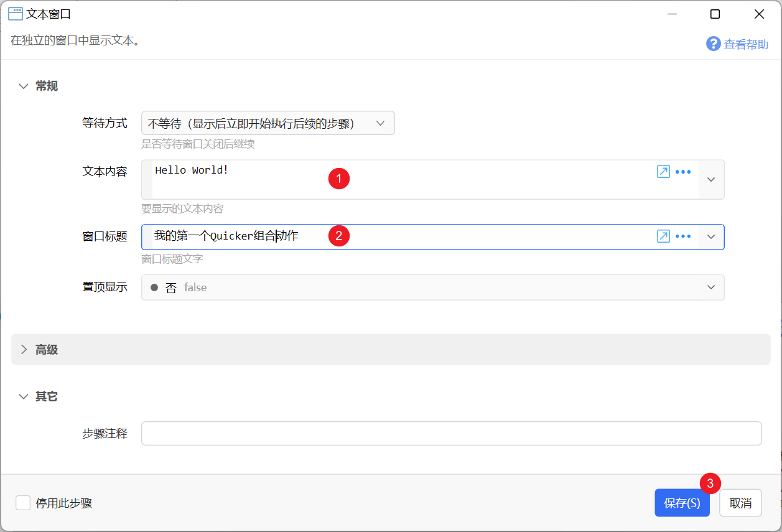Collapse the 常规 section
The width and height of the screenshot is (782, 532).
tap(24, 86)
